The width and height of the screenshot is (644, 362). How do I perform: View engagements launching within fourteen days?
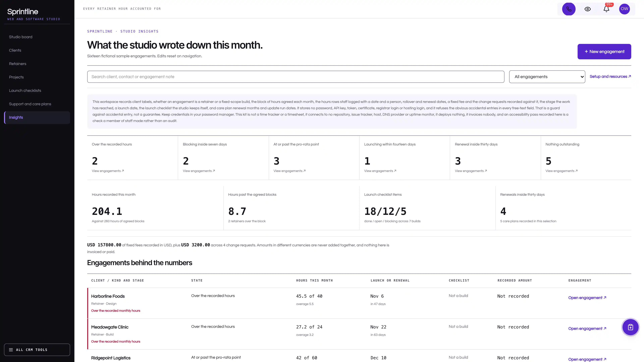pos(380,171)
